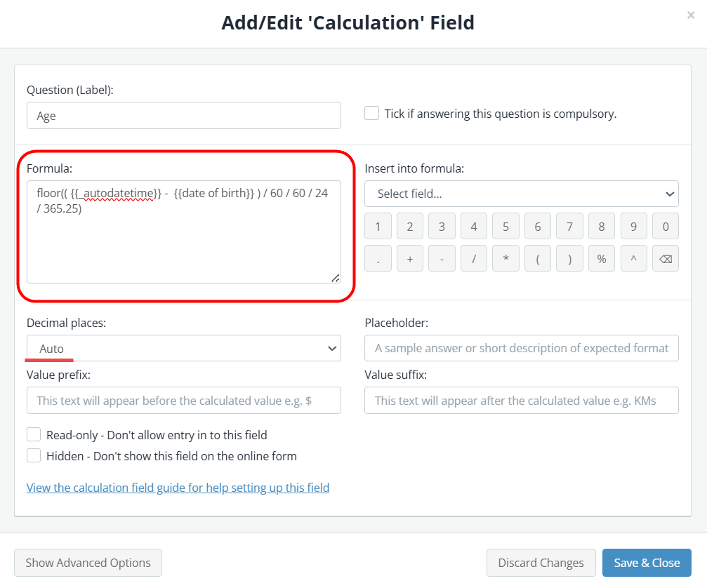Click the minus key on the keypad
707x588 pixels.
[x=442, y=258]
